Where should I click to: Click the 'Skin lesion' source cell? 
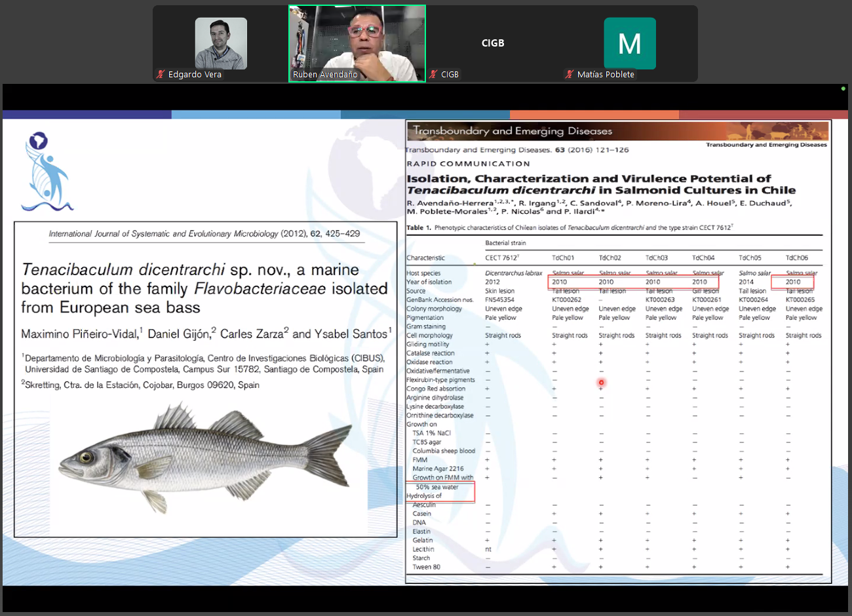[499, 291]
